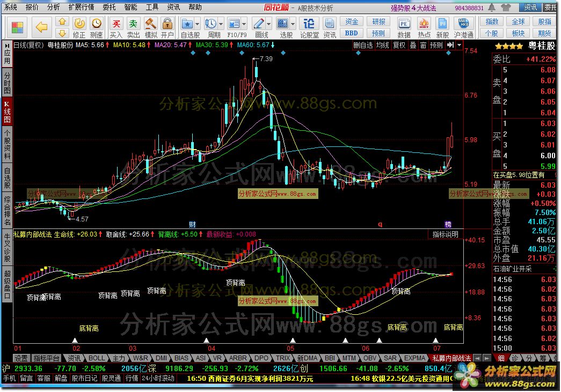The height and width of the screenshot is (392, 561).
Task: Click the F10/F9 info icon
Action: click(234, 24)
